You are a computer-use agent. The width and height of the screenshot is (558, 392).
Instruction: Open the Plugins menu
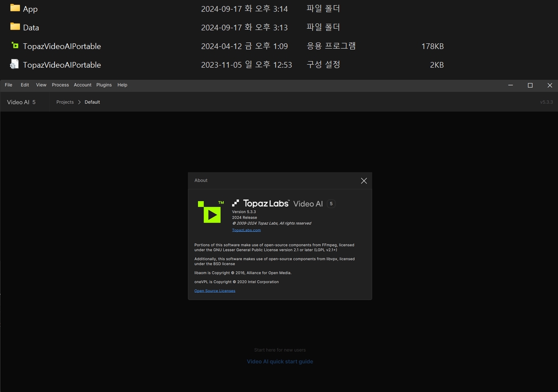pyautogui.click(x=104, y=85)
